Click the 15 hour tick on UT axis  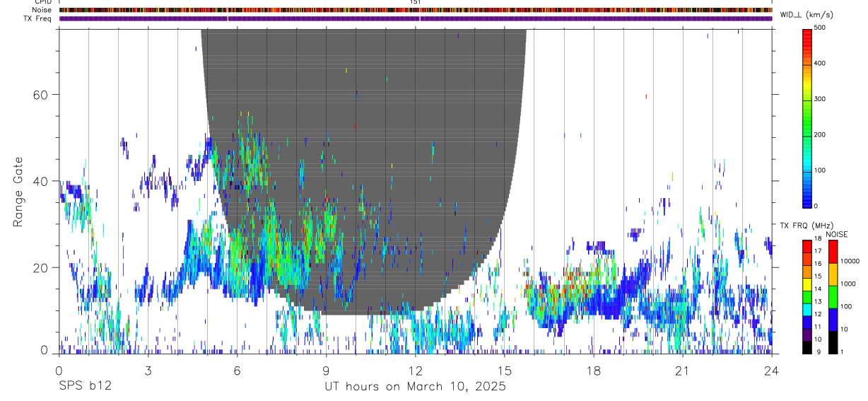click(505, 370)
